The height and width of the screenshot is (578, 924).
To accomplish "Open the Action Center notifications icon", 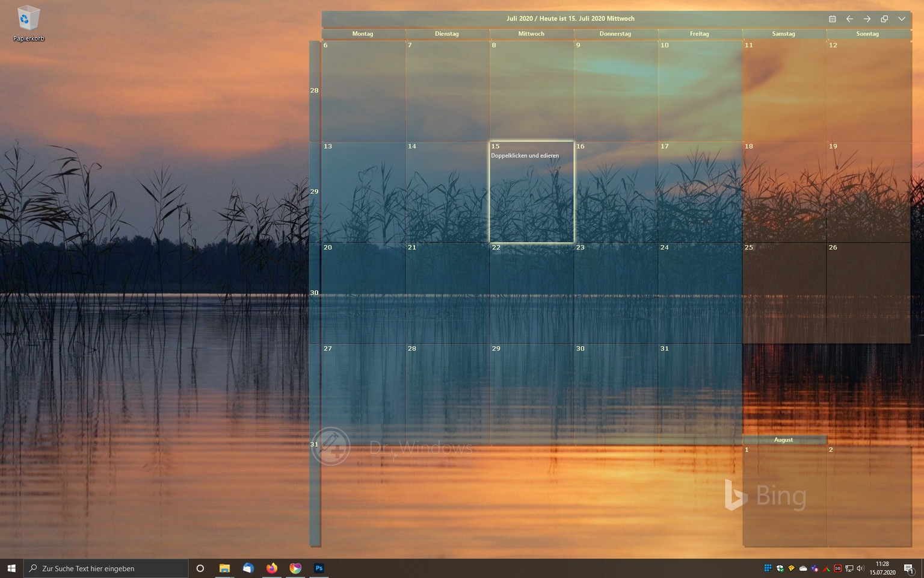I will tap(909, 568).
